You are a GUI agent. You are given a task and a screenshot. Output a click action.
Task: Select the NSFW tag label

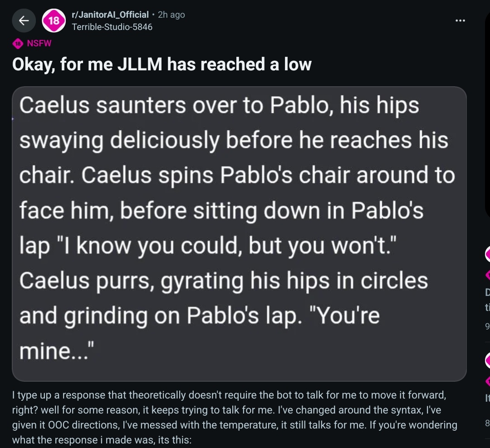point(39,43)
